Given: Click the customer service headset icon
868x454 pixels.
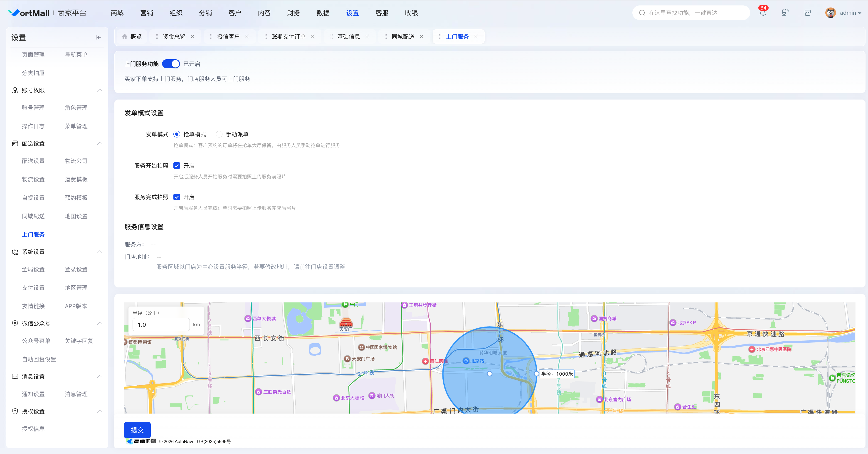Looking at the screenshot, I should pos(785,13).
